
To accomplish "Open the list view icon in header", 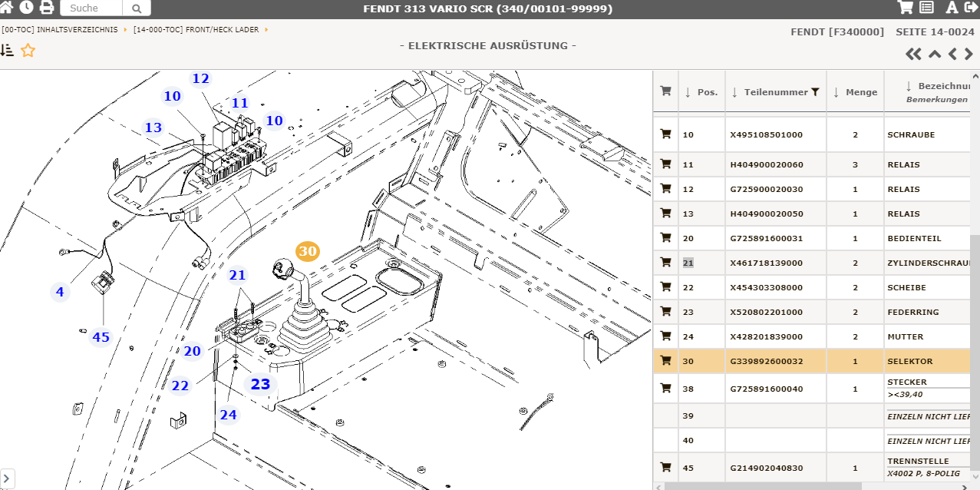I will click(926, 8).
